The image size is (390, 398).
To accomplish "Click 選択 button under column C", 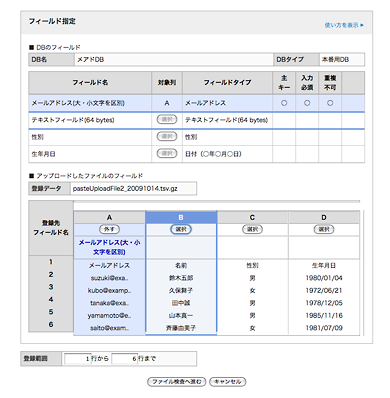I will (x=252, y=229).
